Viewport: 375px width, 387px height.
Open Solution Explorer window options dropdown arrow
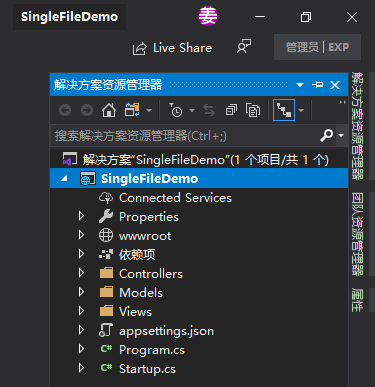click(300, 85)
